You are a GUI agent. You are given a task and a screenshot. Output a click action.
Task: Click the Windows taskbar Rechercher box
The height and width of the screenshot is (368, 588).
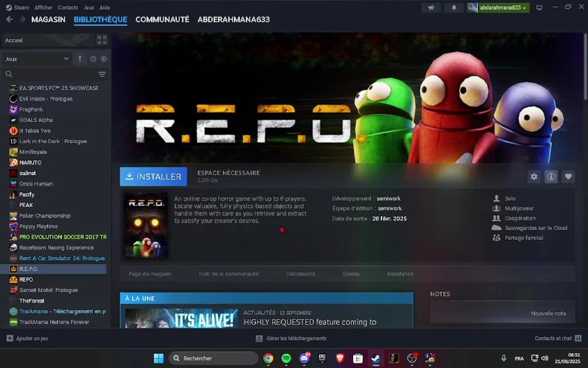click(x=213, y=358)
